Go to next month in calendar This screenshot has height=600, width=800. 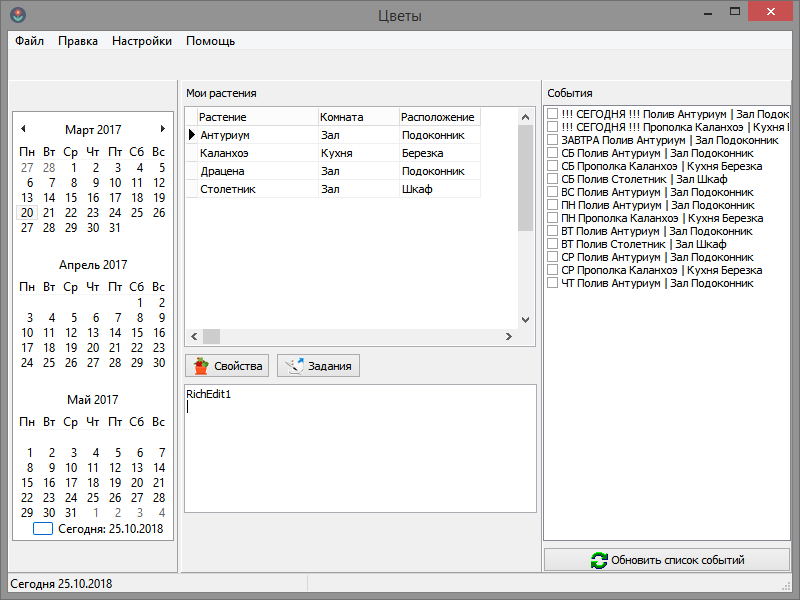tap(163, 129)
